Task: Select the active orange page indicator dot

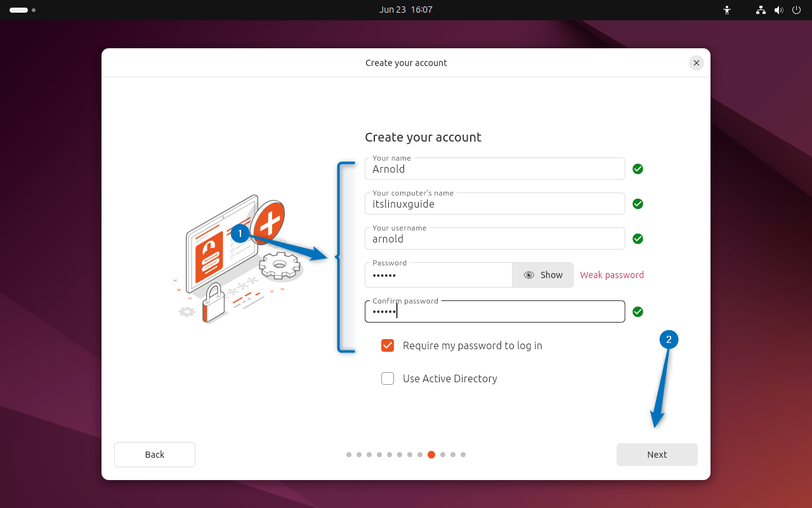Action: (431, 455)
